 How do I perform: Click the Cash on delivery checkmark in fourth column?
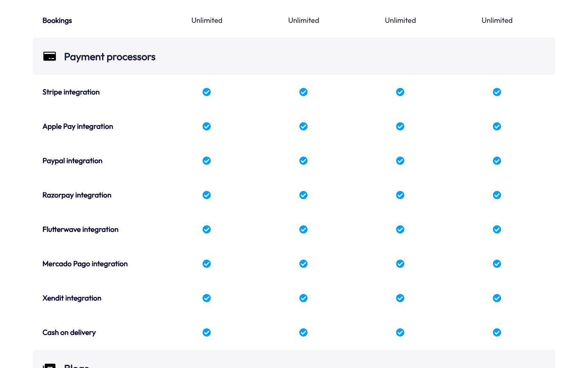(497, 332)
